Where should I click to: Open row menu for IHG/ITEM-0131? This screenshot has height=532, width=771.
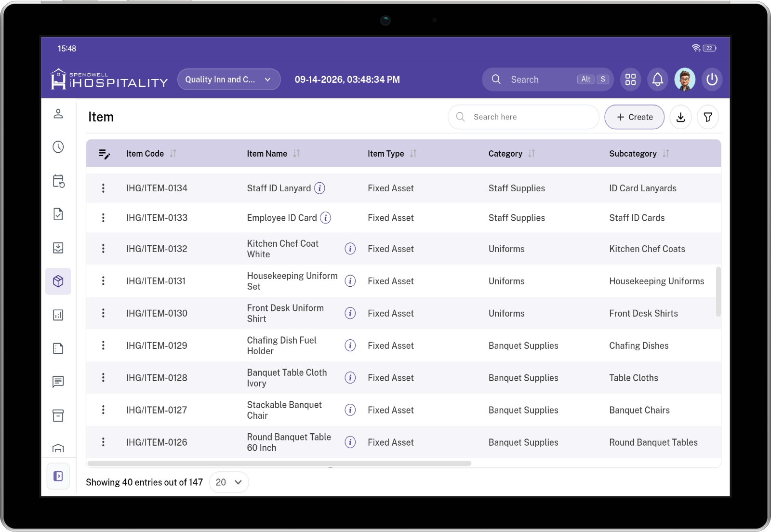click(x=103, y=281)
